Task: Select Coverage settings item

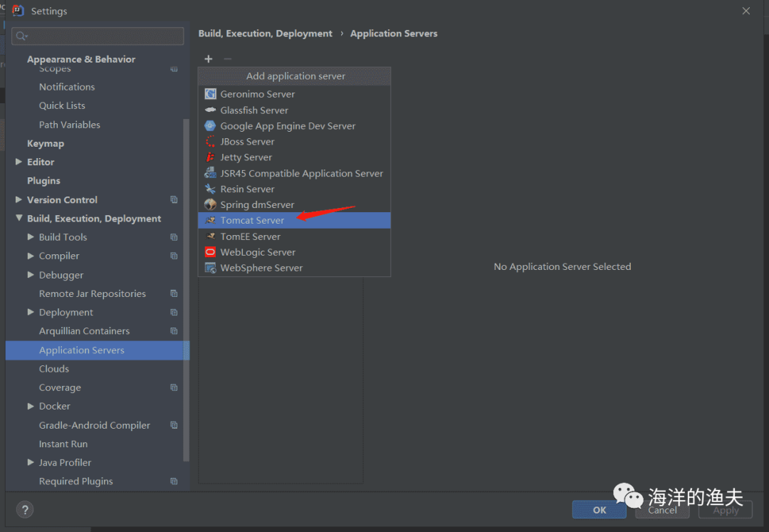Action: [x=60, y=387]
